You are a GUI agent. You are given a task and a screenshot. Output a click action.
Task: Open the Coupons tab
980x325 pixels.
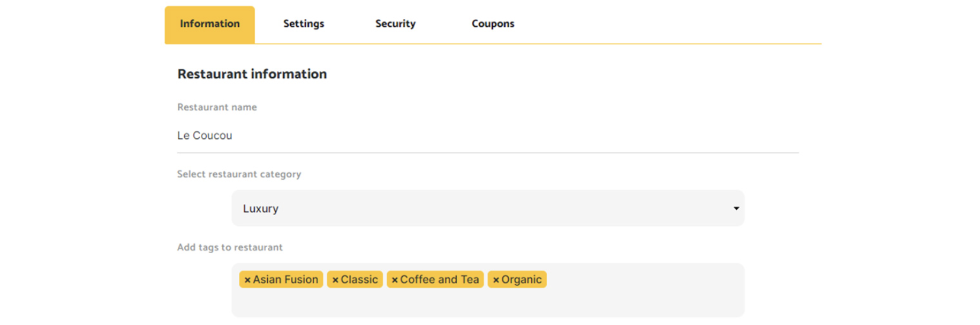pyautogui.click(x=493, y=24)
